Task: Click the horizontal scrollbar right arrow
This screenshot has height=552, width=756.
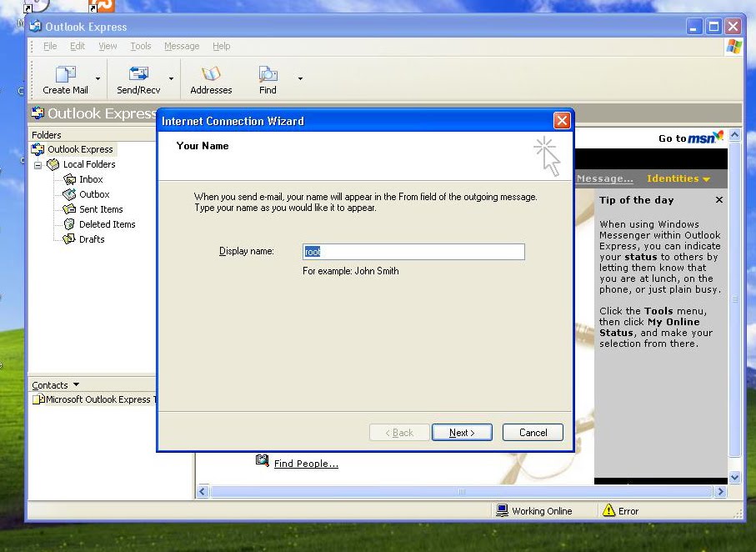Action: [720, 492]
